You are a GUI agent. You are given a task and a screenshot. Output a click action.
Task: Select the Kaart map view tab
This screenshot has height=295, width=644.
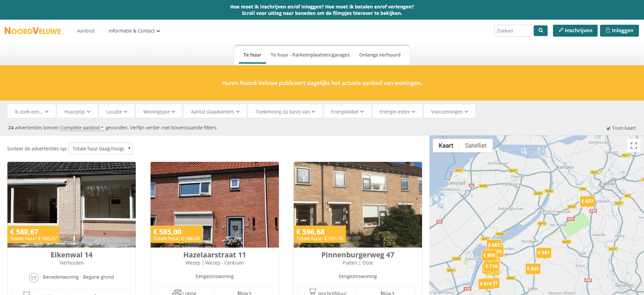pos(446,146)
